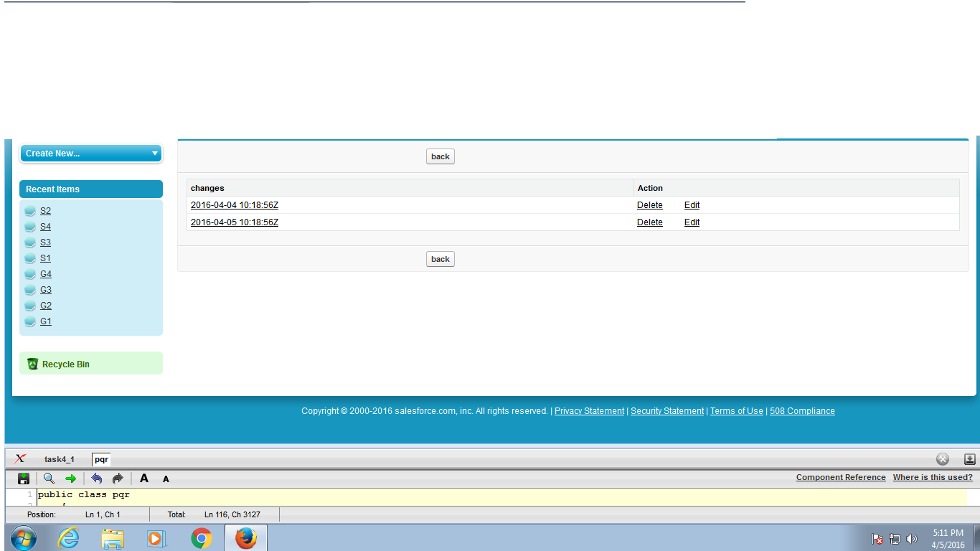Open the Privacy Statement link
Screen dimensions: 980x551
coord(589,411)
